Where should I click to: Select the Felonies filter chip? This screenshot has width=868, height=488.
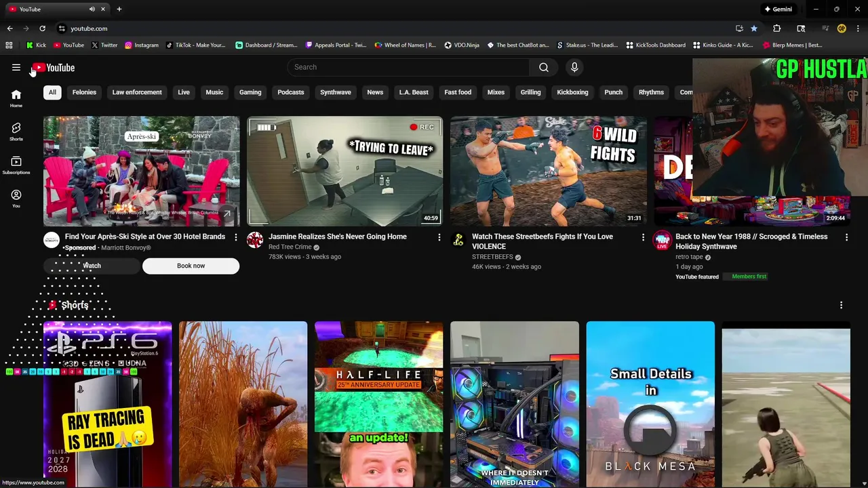point(84,92)
